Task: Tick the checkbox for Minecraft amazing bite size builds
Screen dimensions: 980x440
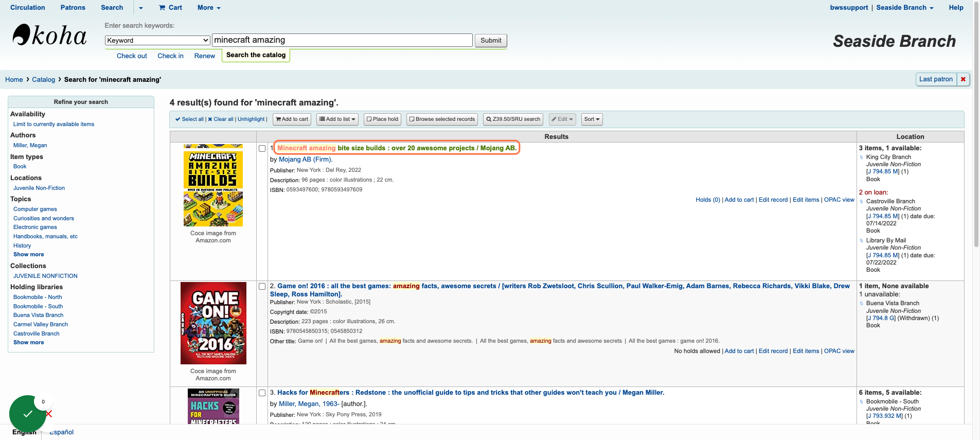Action: click(262, 149)
